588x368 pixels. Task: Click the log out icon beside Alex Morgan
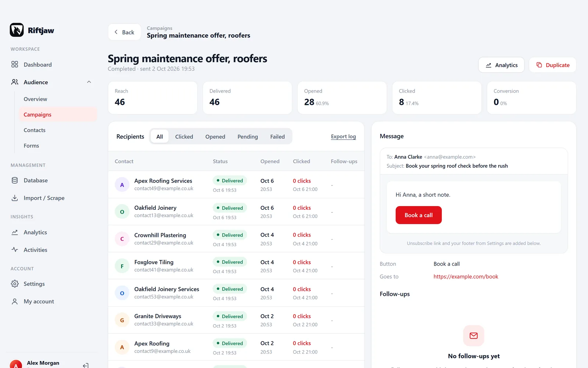(x=86, y=365)
